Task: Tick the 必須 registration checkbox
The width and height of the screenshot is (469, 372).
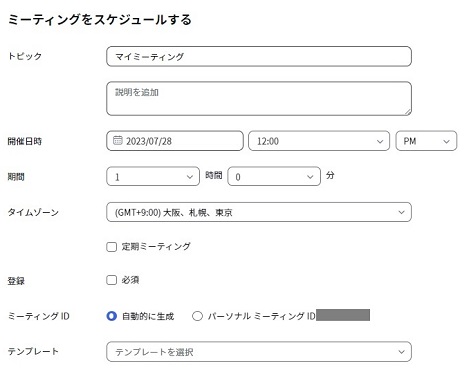Action: click(x=111, y=280)
